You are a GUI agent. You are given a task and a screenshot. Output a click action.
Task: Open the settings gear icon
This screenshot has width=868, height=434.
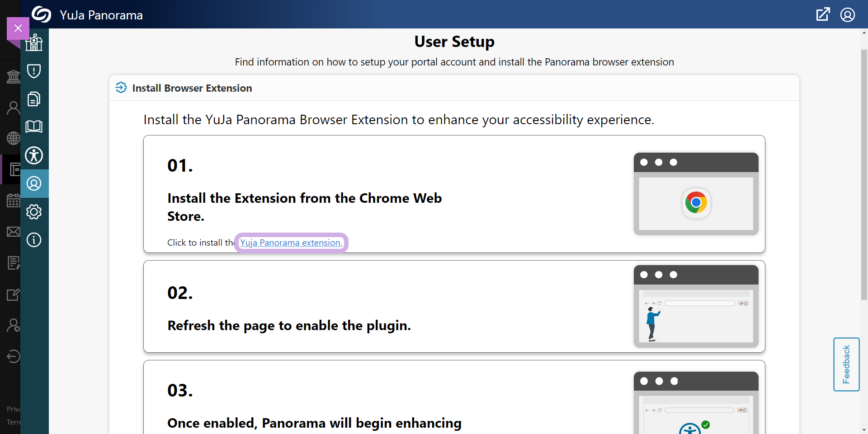click(34, 211)
